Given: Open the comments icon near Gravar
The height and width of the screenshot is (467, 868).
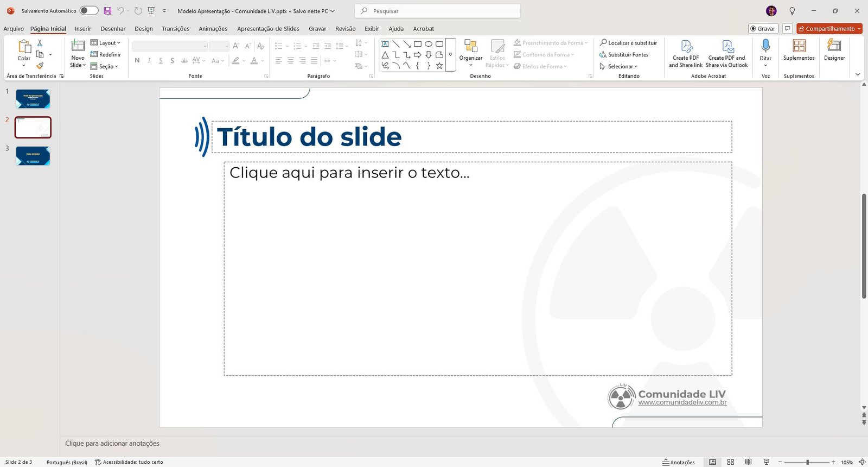Looking at the screenshot, I should (x=788, y=29).
